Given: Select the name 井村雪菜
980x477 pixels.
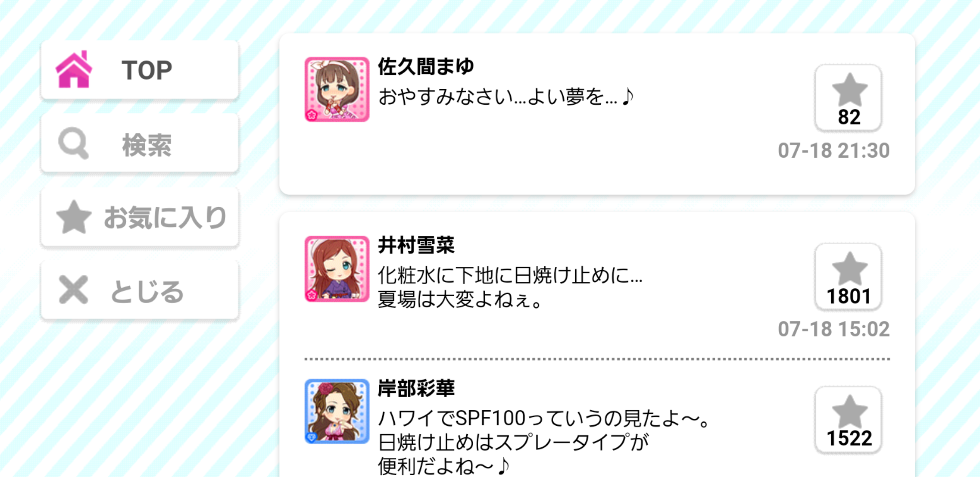Looking at the screenshot, I should point(416,245).
